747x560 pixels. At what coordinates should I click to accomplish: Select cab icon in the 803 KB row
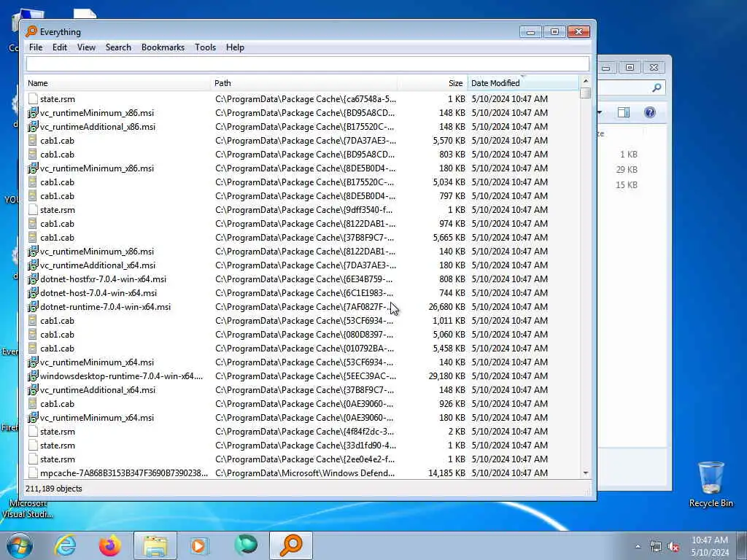(33, 155)
